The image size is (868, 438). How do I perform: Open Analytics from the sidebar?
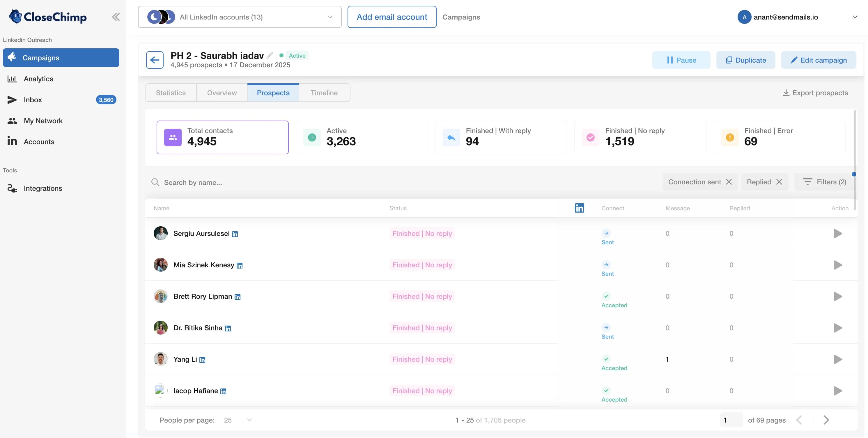pos(38,79)
